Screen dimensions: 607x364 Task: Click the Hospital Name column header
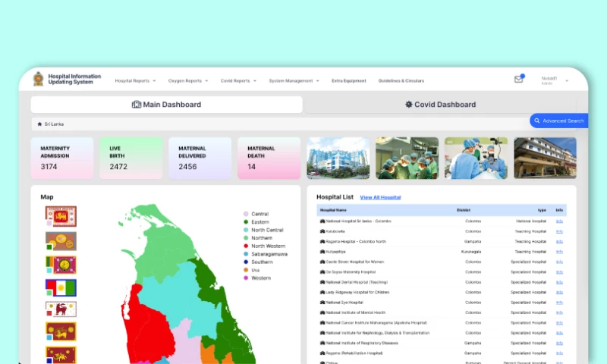coord(333,210)
